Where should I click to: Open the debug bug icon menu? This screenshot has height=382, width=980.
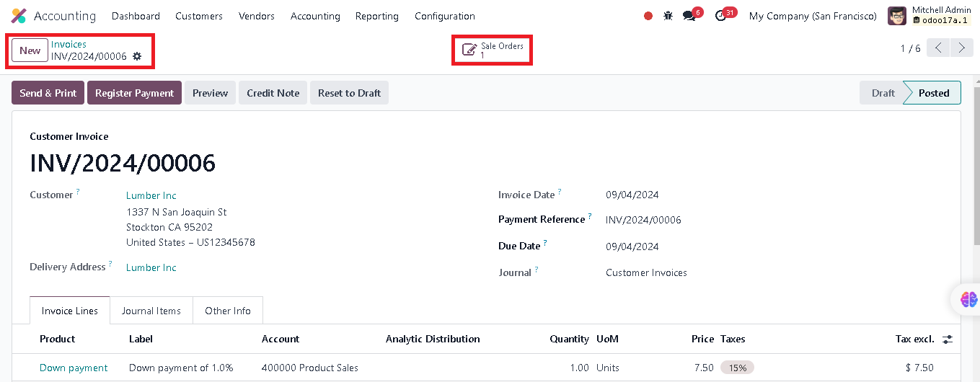[x=668, y=16]
